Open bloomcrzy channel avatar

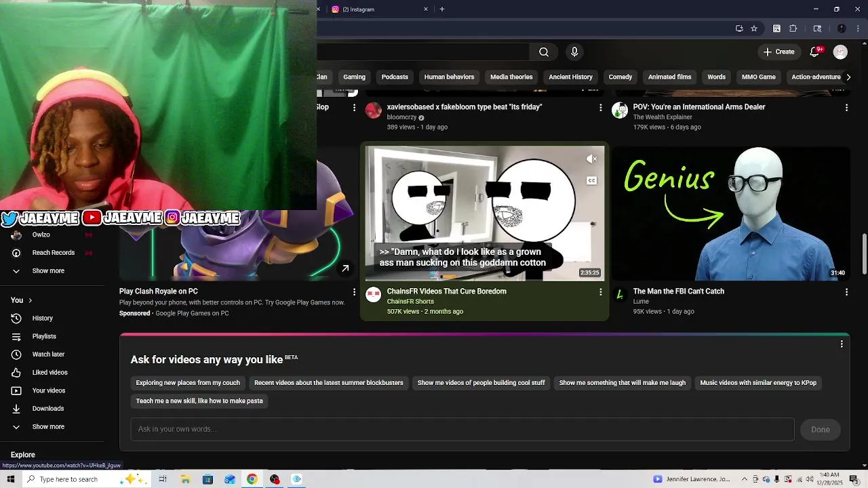(373, 110)
